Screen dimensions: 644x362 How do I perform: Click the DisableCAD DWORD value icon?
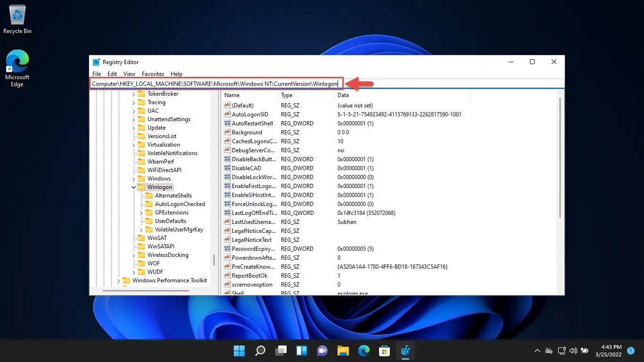click(x=227, y=168)
